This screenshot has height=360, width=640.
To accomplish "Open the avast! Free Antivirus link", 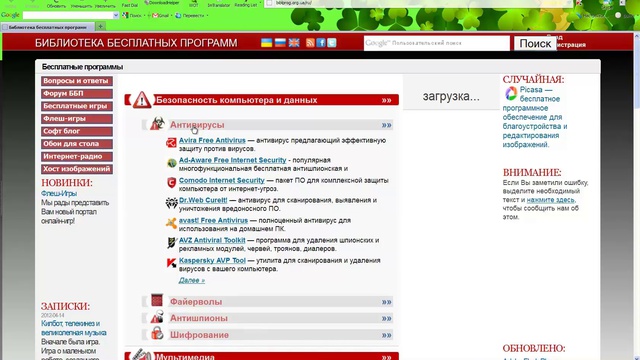I will coord(213,220).
